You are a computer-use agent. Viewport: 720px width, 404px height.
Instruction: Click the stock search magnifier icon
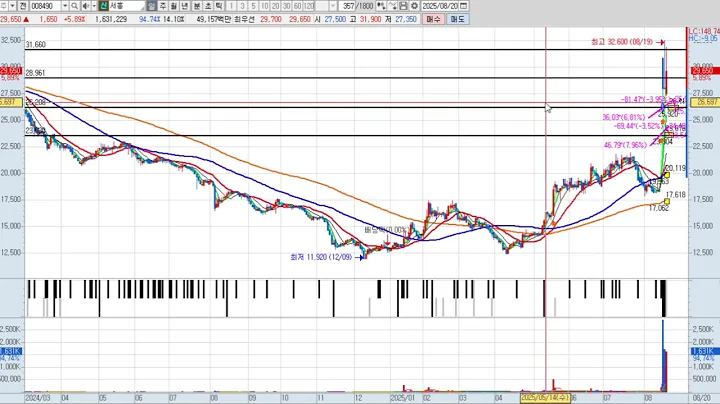click(x=74, y=6)
